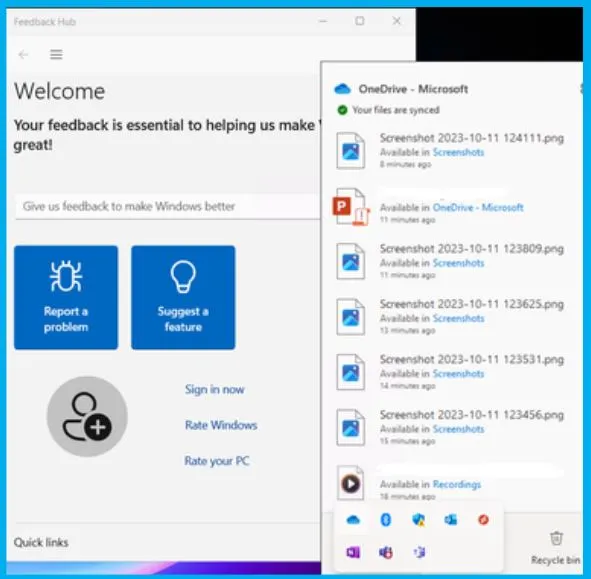This screenshot has height=579, width=591.
Task: Click the Bluetooth tray icon
Action: point(386,520)
